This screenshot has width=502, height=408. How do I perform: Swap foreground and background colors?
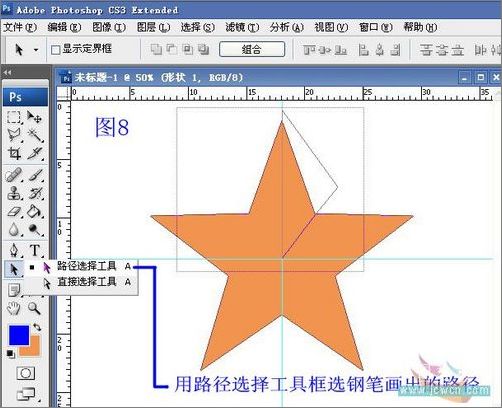point(37,327)
